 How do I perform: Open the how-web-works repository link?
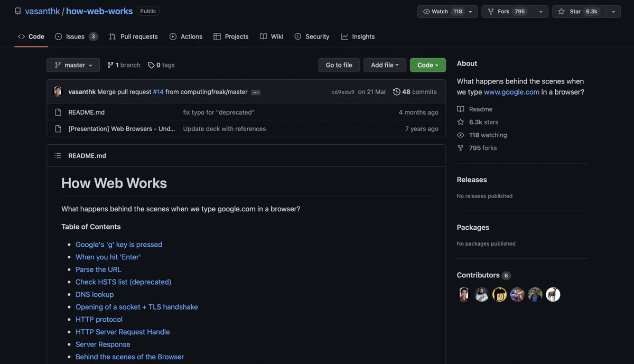coord(99,11)
